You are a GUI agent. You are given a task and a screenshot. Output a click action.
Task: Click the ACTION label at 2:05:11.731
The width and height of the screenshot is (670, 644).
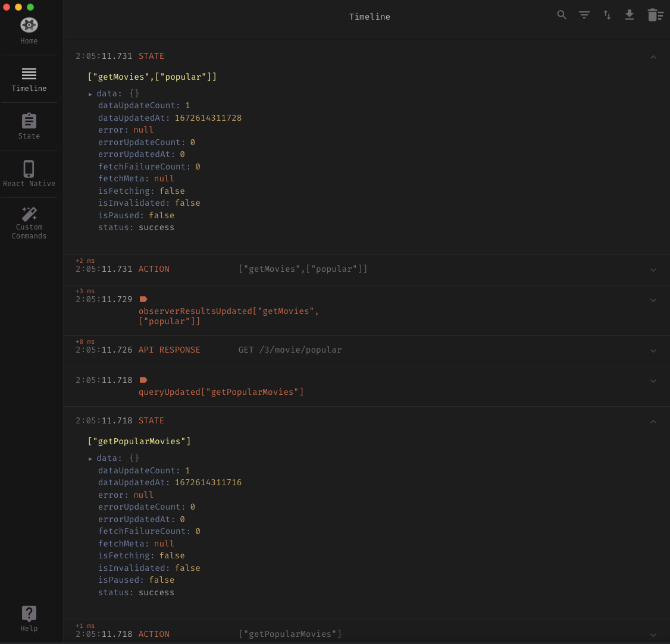click(154, 269)
